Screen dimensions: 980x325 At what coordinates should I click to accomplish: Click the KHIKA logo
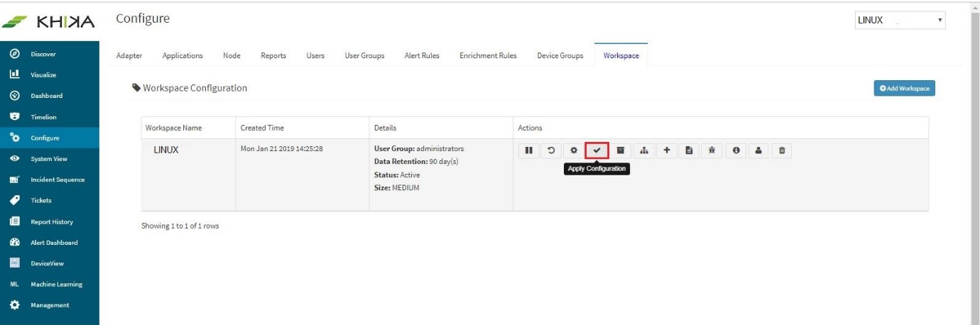(49, 21)
